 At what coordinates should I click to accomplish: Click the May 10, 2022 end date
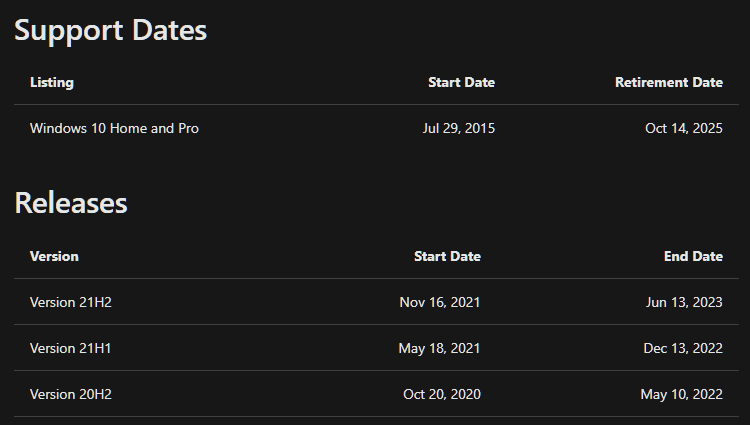click(x=682, y=394)
